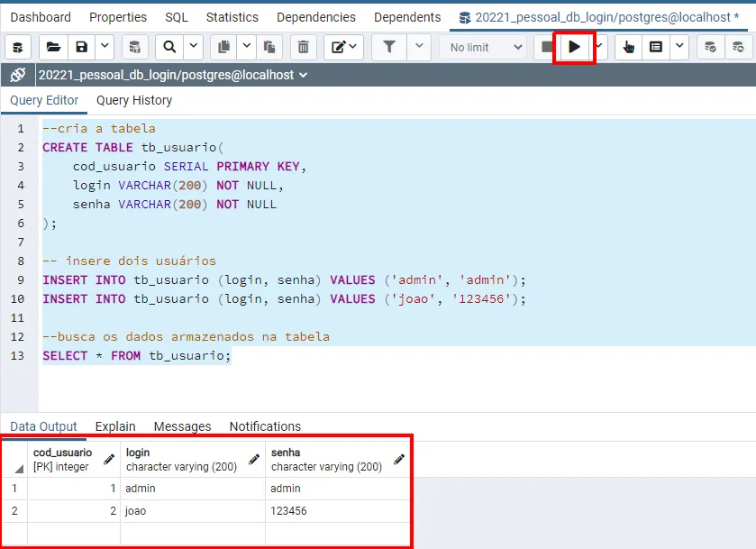This screenshot has height=549, width=756.
Task: Open Find with the magnifier icon
Action: coord(169,47)
